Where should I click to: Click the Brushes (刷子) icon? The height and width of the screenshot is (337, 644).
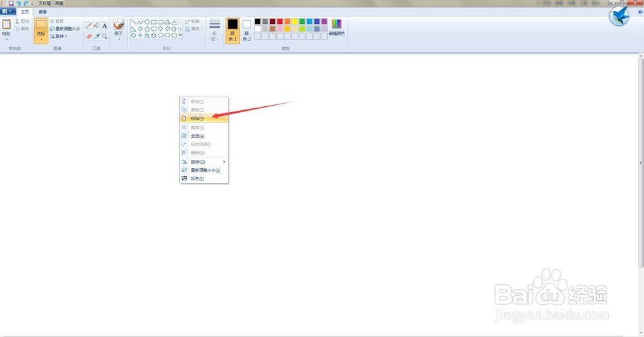118,24
